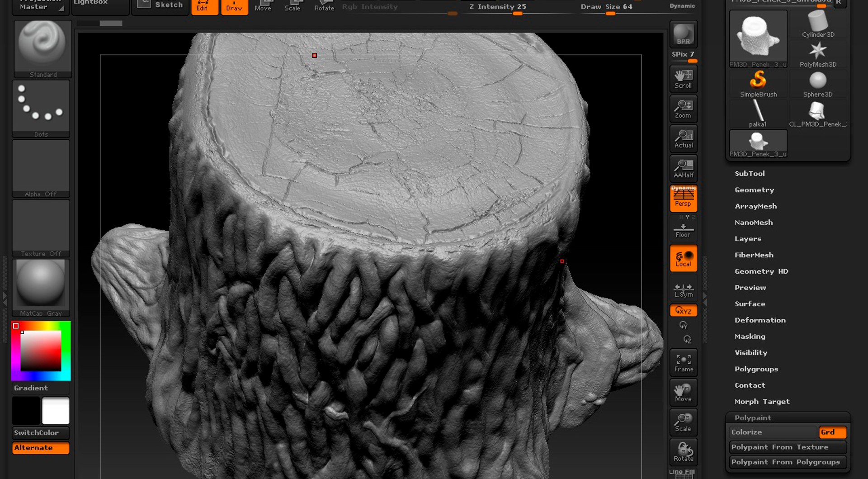The width and height of the screenshot is (868, 479).
Task: Select the palka1 tool thumbnail
Action: pyautogui.click(x=758, y=114)
